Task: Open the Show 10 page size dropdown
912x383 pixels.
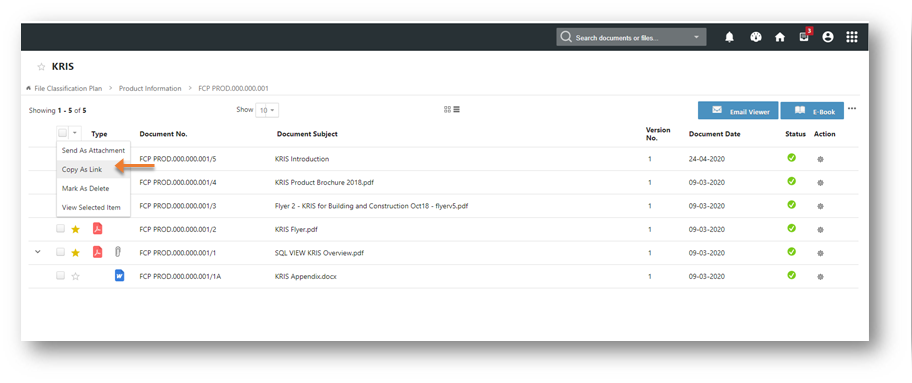Action: pos(267,110)
